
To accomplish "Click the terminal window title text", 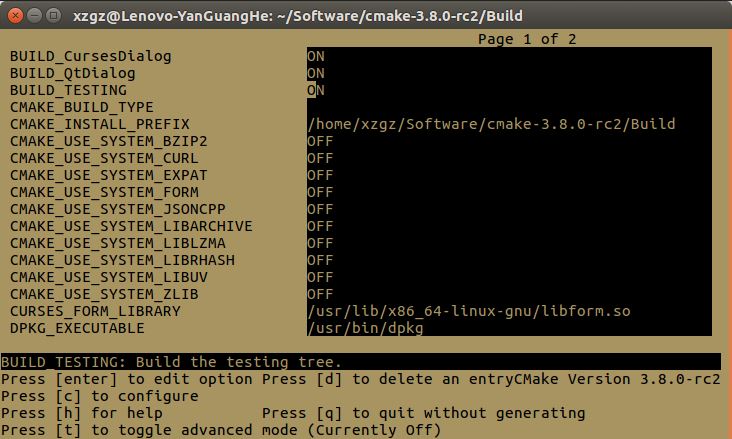I will 298,16.
